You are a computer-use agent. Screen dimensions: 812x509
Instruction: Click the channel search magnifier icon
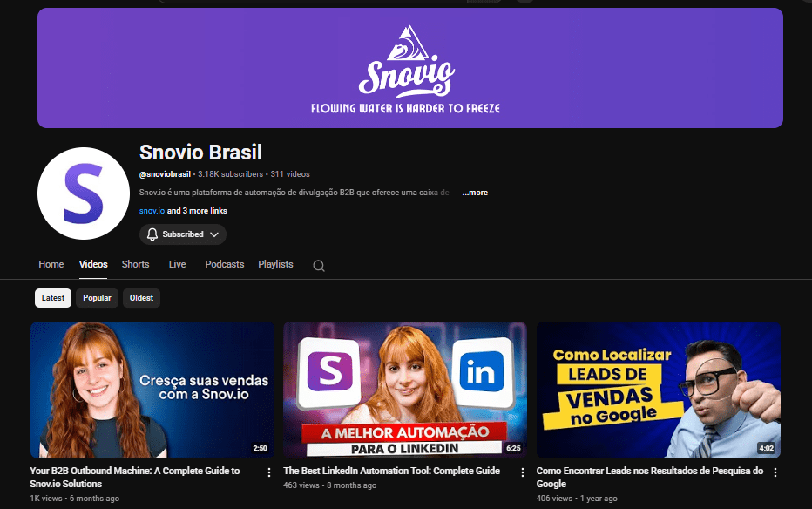coord(319,266)
